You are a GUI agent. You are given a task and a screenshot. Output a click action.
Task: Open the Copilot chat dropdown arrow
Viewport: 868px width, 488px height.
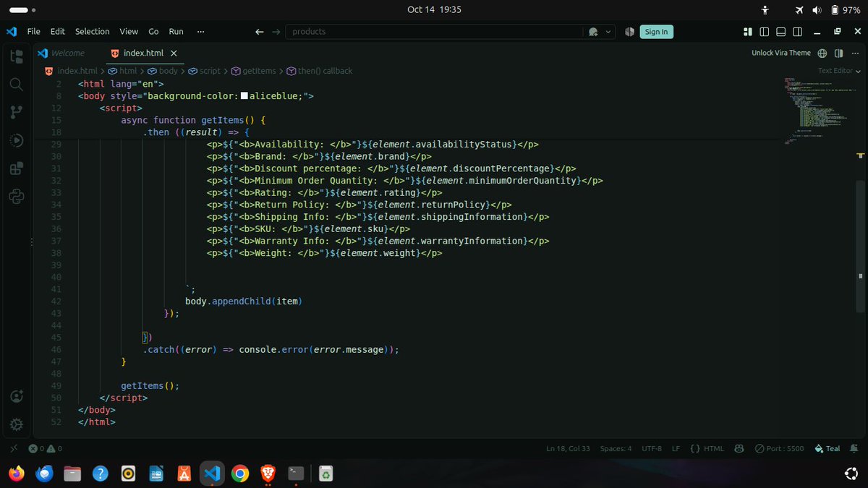[608, 32]
